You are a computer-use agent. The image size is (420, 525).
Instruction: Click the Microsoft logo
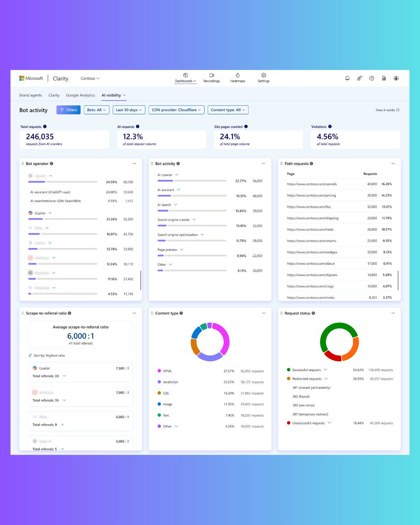(31, 78)
